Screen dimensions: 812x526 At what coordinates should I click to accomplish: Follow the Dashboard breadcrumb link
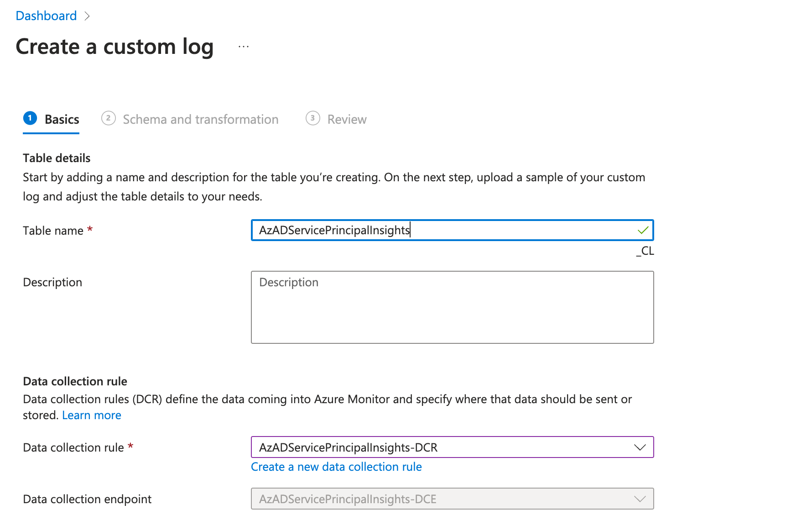tap(46, 16)
